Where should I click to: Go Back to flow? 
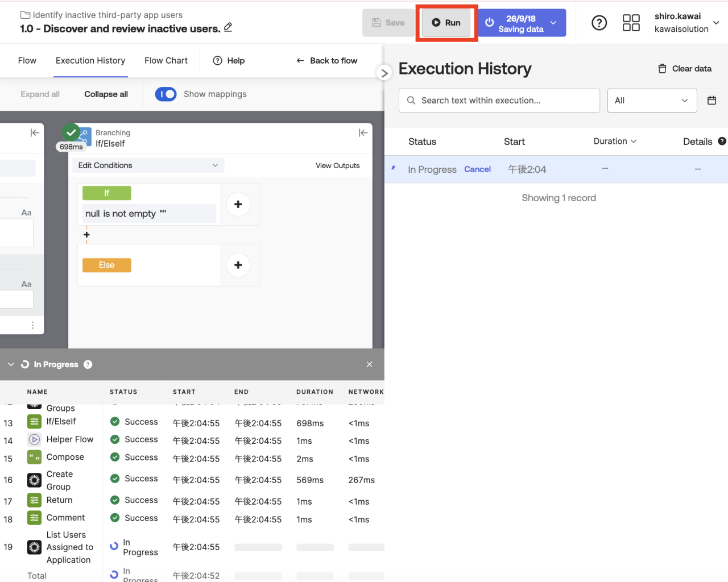[x=327, y=61]
